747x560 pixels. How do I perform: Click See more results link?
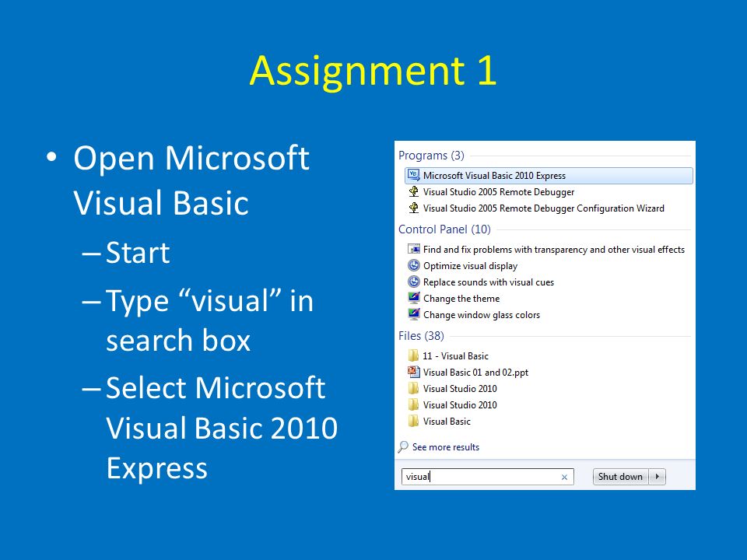pyautogui.click(x=445, y=447)
